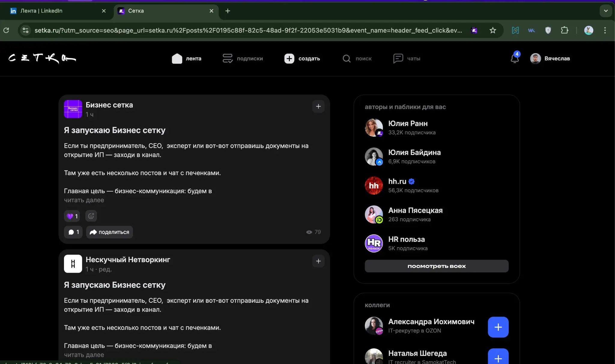Expand читать далее in Бизнес сетка post
This screenshot has height=364, width=615.
pos(84,200)
